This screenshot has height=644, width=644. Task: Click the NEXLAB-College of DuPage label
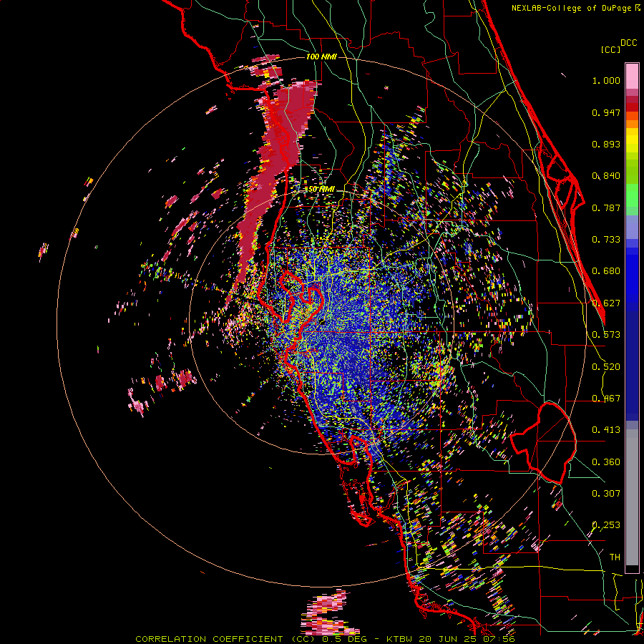tap(571, 8)
